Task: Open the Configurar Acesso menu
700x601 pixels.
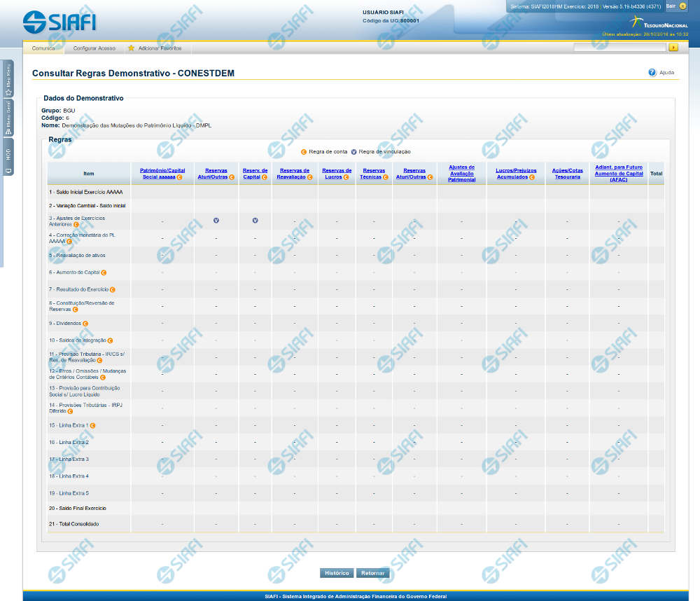Action: tap(94, 48)
